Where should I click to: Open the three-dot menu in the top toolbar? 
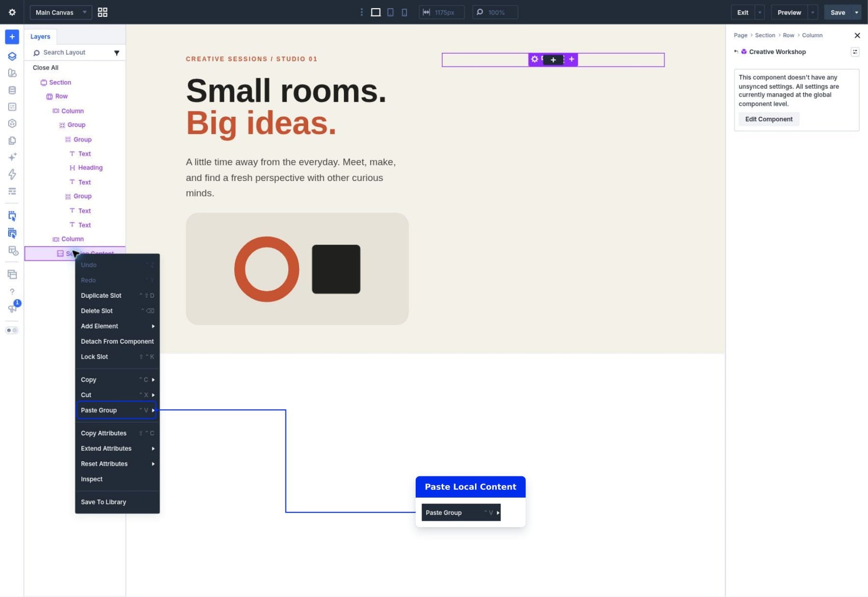click(362, 12)
